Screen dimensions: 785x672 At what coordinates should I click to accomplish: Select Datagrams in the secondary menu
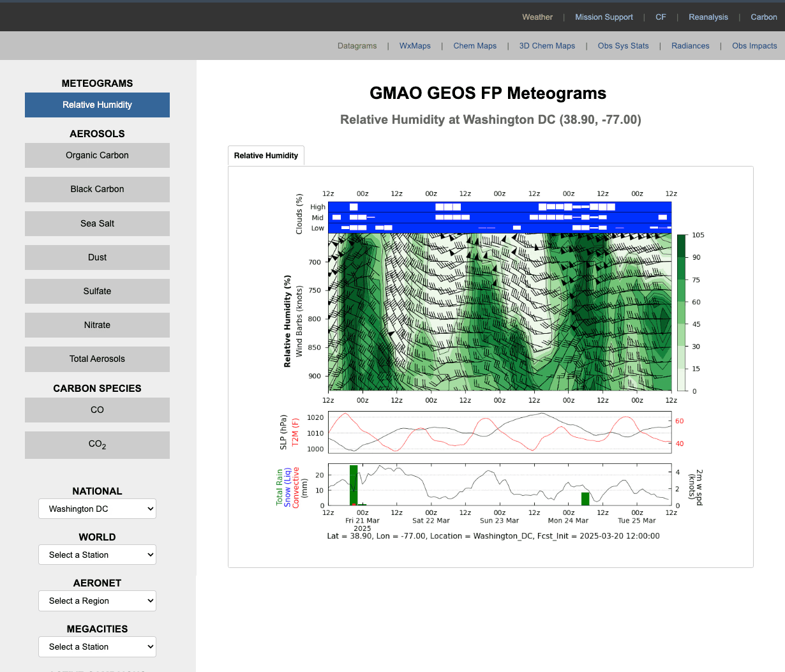click(357, 46)
